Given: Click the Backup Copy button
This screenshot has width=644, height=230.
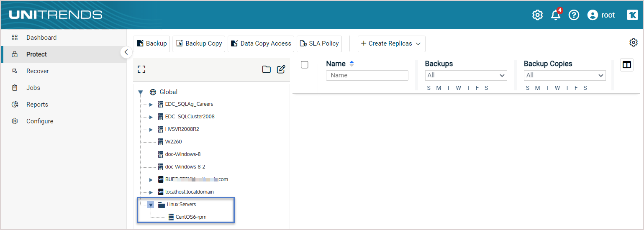Looking at the screenshot, I should [199, 43].
